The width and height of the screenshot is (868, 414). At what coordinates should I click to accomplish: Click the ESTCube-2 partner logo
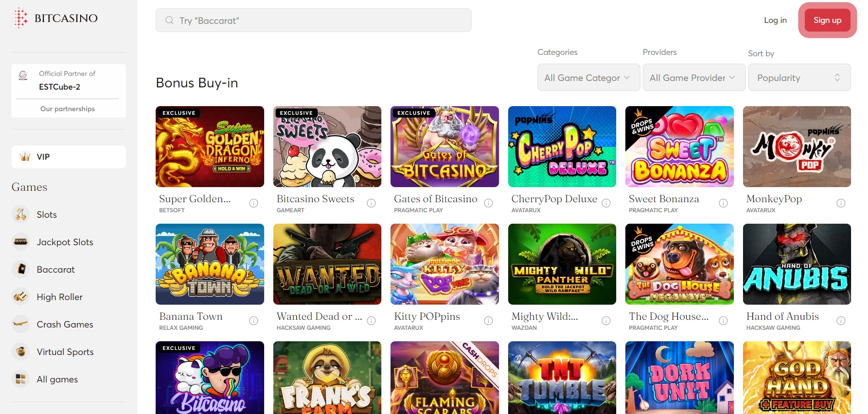click(x=23, y=75)
